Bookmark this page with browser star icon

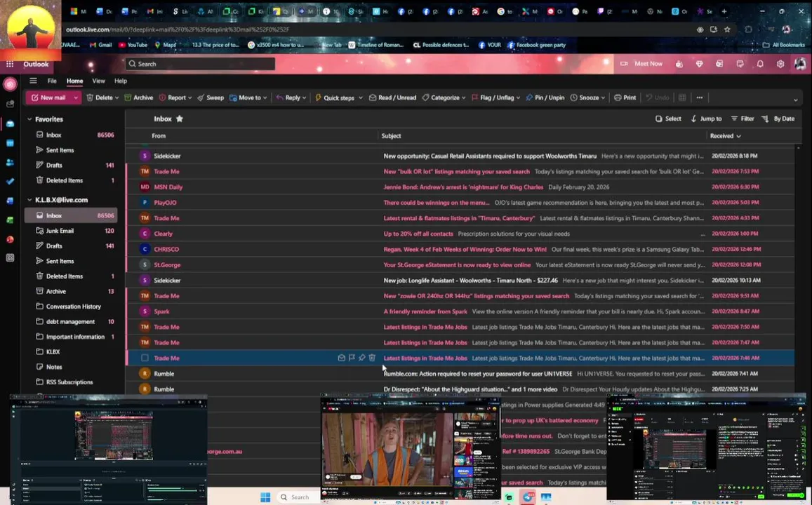click(727, 29)
